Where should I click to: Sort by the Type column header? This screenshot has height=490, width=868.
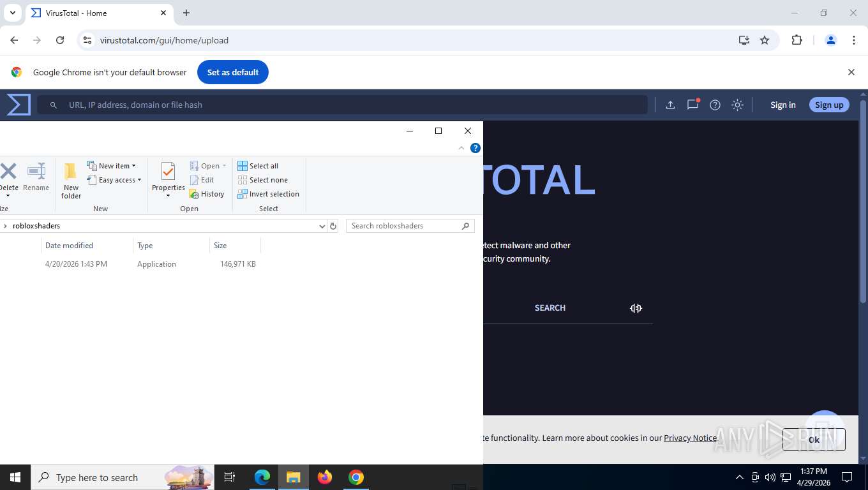(171, 246)
